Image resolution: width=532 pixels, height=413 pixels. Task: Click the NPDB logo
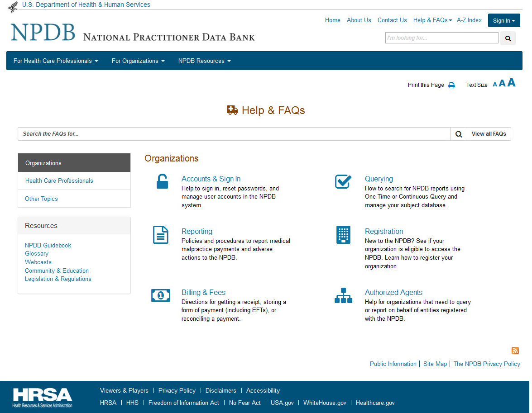tap(43, 33)
